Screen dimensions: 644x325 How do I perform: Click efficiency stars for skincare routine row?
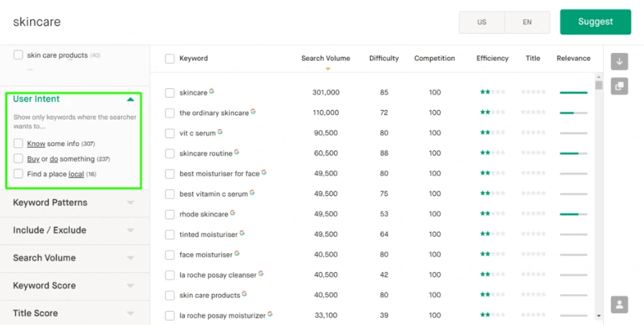pos(492,153)
